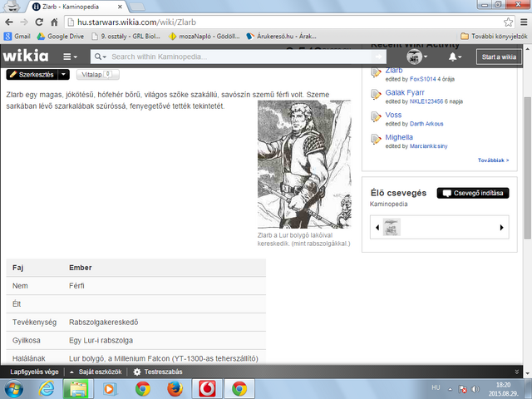Open the NKLE123456 user link

(x=426, y=101)
